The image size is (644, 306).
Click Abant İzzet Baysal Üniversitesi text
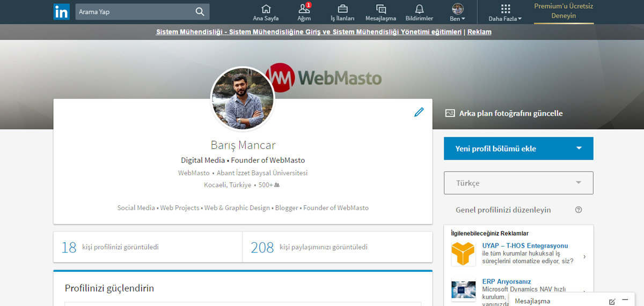262,173
